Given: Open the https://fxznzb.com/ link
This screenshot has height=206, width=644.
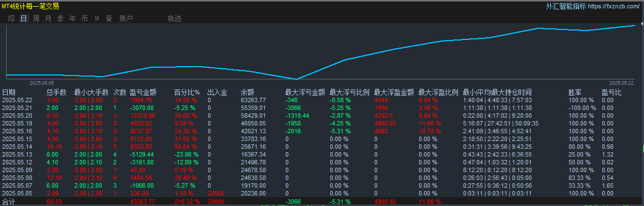Looking at the screenshot, I should click(x=614, y=6).
